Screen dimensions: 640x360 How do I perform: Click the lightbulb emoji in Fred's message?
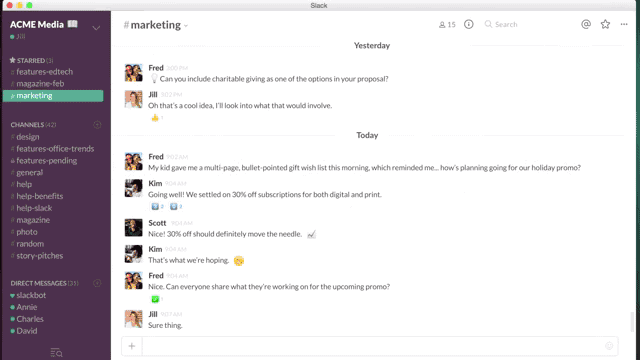pyautogui.click(x=154, y=78)
